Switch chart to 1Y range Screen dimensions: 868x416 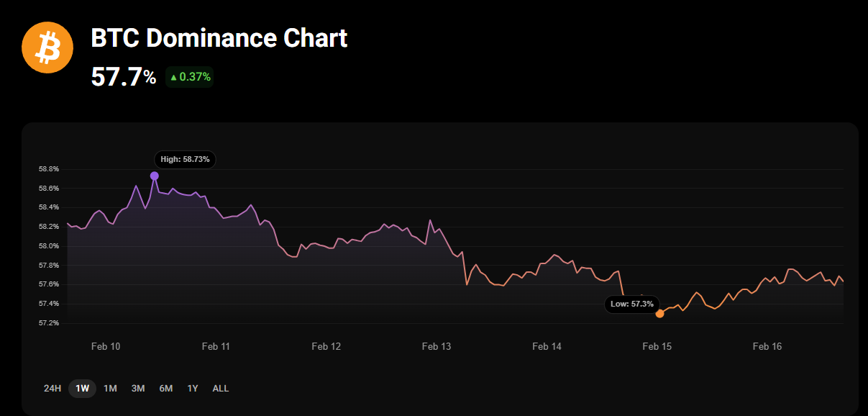[x=193, y=389]
